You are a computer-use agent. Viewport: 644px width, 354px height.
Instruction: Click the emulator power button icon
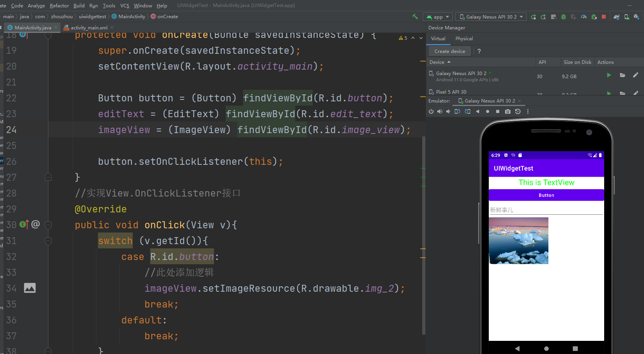[x=431, y=111]
